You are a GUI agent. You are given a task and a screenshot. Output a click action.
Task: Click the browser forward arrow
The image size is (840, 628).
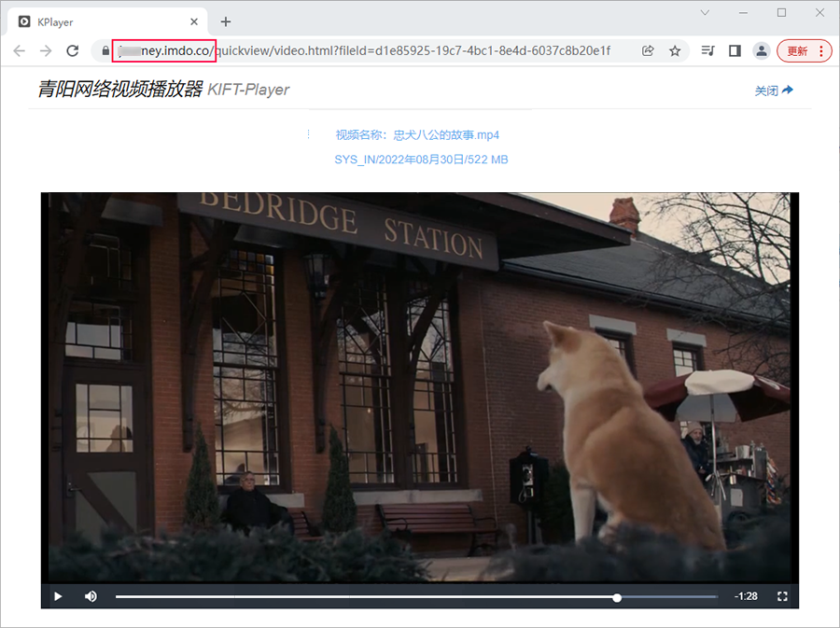coord(46,51)
